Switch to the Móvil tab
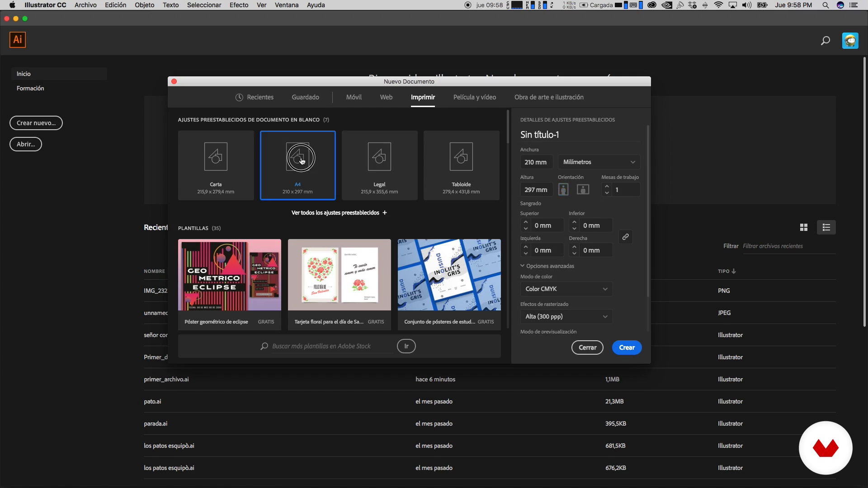Viewport: 868px width, 488px height. (354, 98)
